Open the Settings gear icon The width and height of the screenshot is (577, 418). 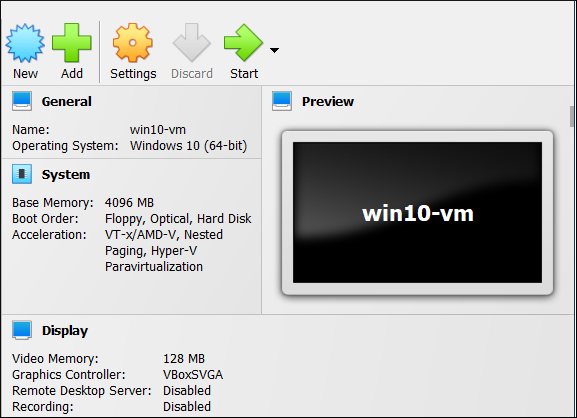(x=132, y=43)
